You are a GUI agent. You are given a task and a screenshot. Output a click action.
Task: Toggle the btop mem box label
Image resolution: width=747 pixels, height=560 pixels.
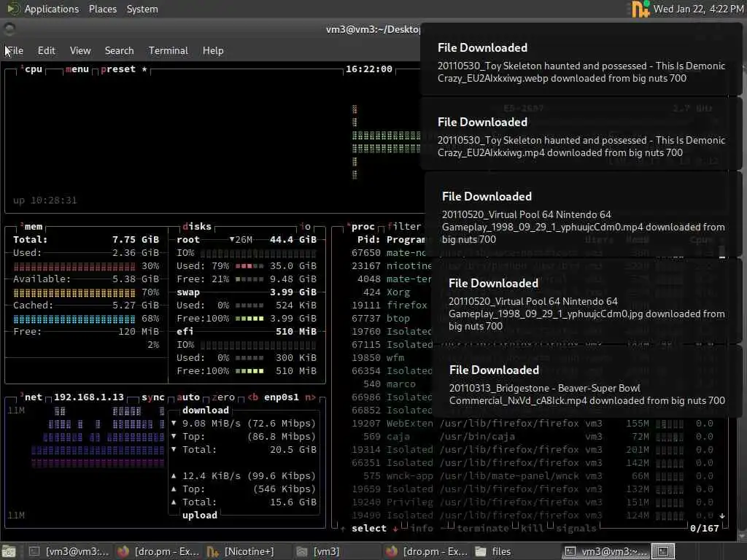31,227
